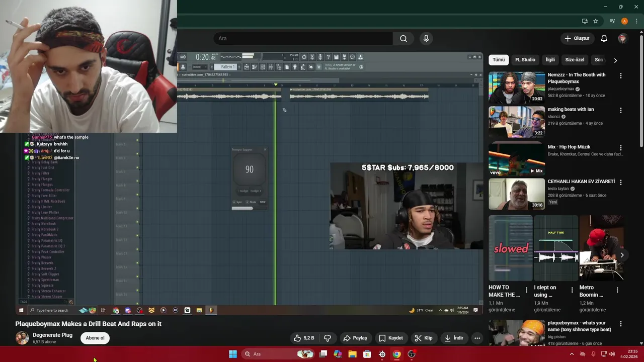Open YouTube account avatar menu

coord(622,39)
